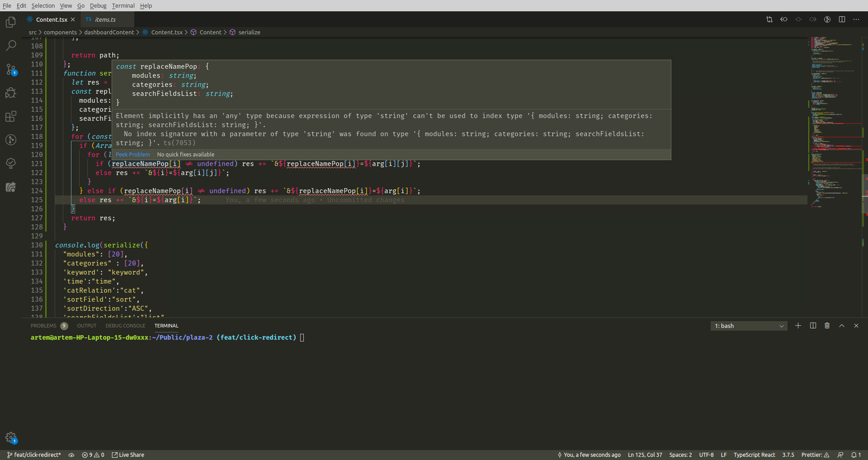Close the terminal panel
868x460 pixels.
tap(856, 326)
